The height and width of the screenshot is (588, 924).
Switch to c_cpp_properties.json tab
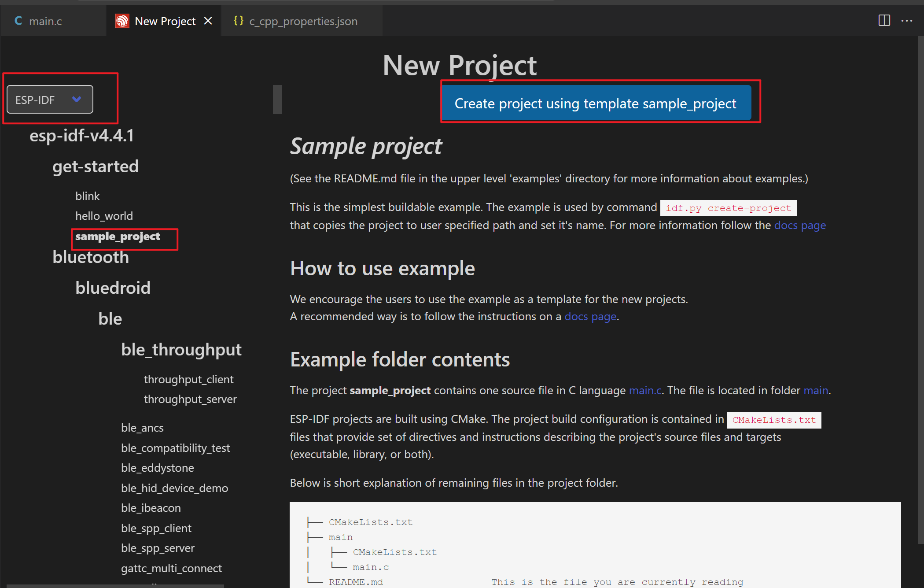(303, 21)
